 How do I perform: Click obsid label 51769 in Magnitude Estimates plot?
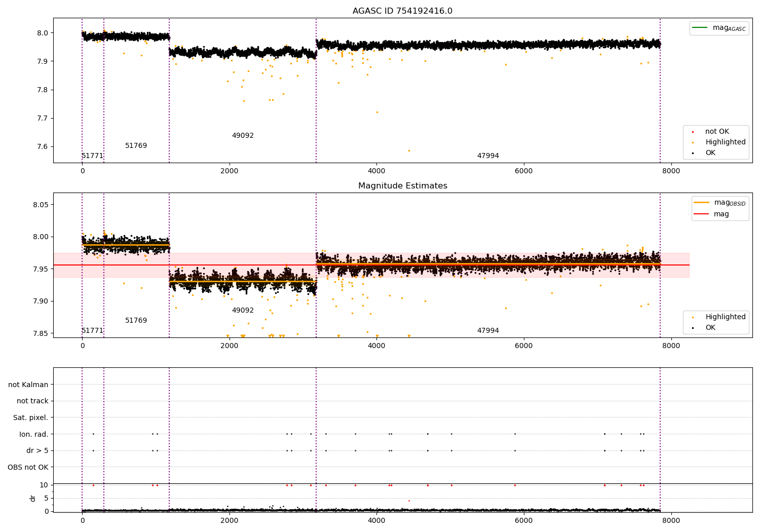pos(136,321)
